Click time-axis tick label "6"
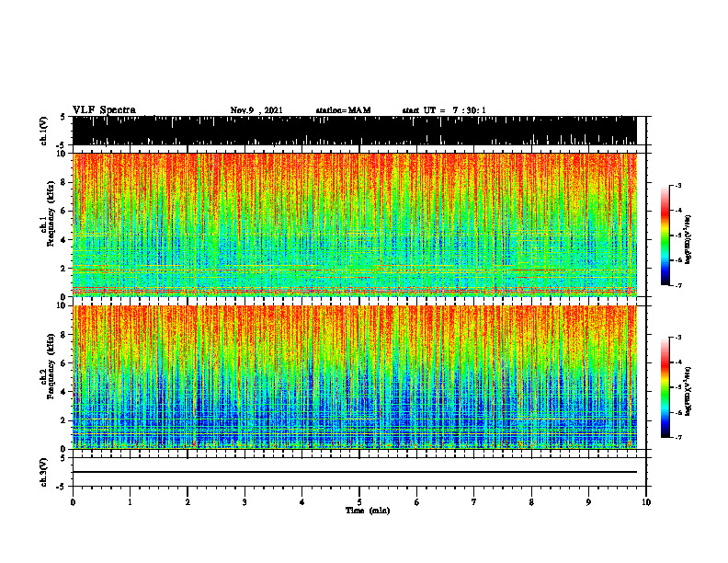 coord(417,502)
